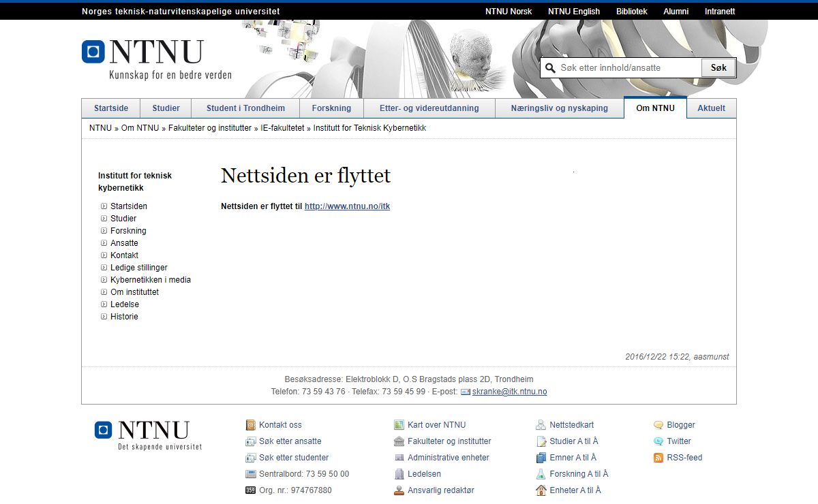
Task: Click NTNU breadcrumb root link
Action: 100,128
